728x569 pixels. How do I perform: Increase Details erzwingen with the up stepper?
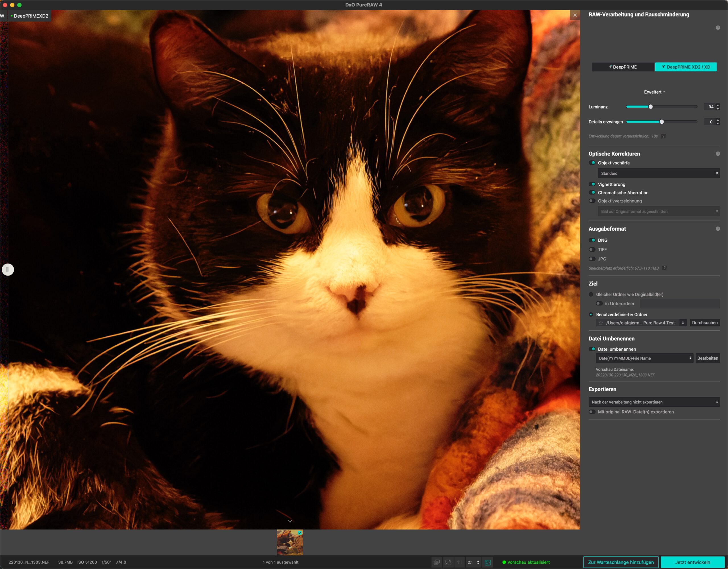coord(718,120)
